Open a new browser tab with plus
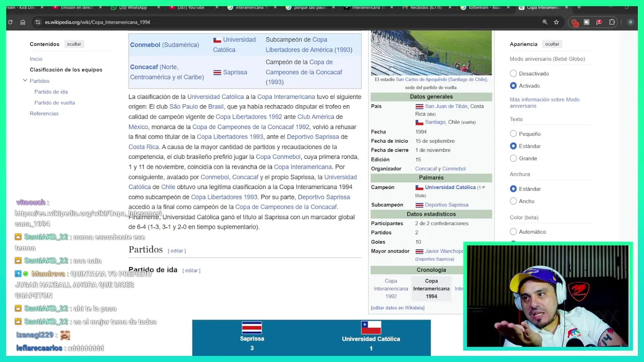Image resolution: width=644 pixels, height=362 pixels. tap(579, 7)
